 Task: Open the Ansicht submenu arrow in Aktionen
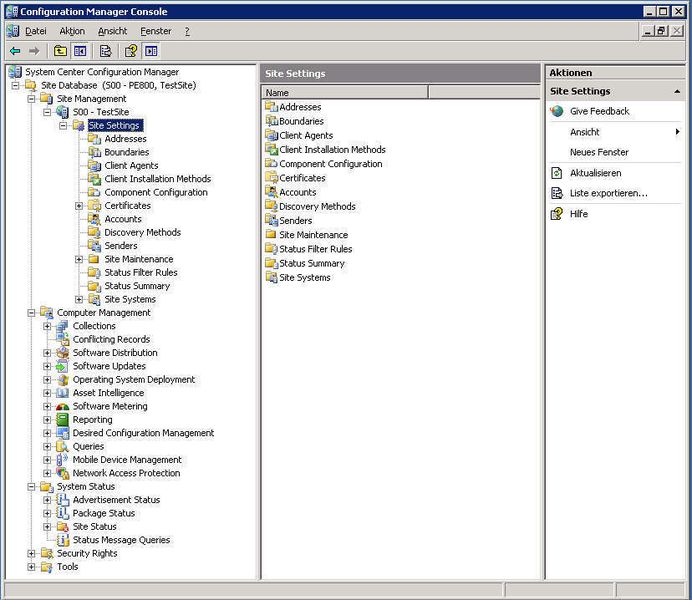click(677, 132)
